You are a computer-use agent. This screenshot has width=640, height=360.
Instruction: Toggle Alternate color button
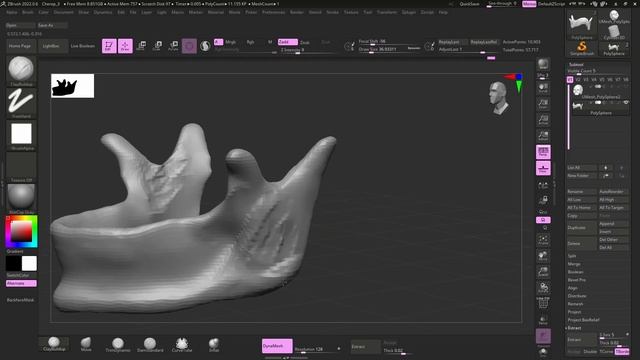point(21,283)
